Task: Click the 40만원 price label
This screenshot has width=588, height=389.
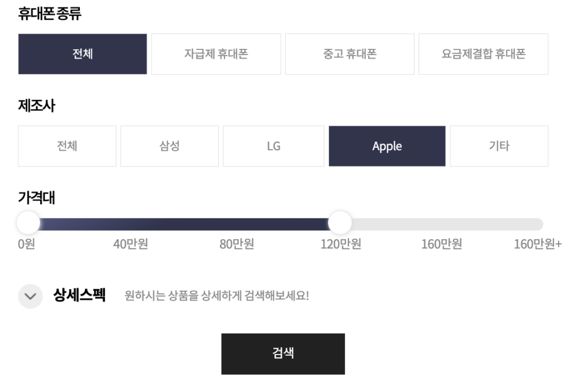Action: tap(130, 244)
